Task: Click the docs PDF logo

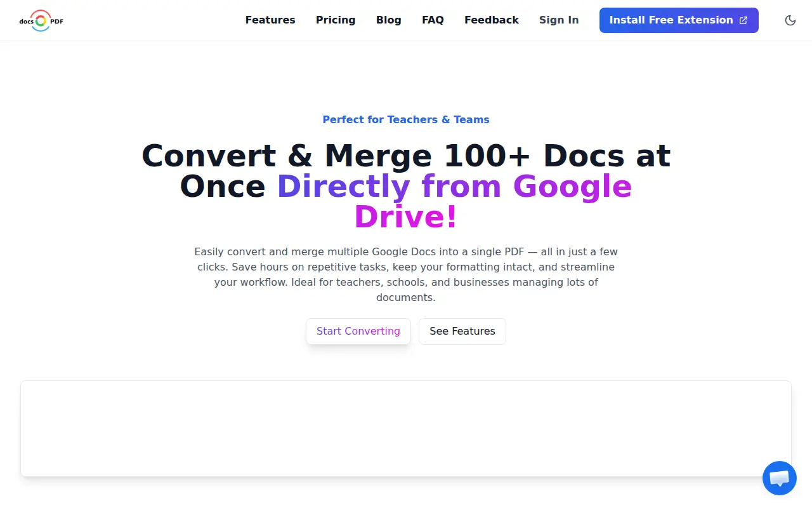Action: coord(41,20)
